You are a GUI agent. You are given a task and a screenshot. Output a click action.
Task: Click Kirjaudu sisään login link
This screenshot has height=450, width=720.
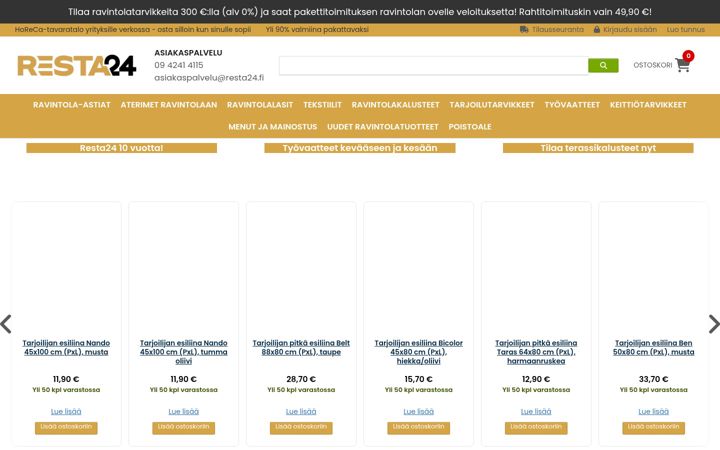[x=630, y=29]
